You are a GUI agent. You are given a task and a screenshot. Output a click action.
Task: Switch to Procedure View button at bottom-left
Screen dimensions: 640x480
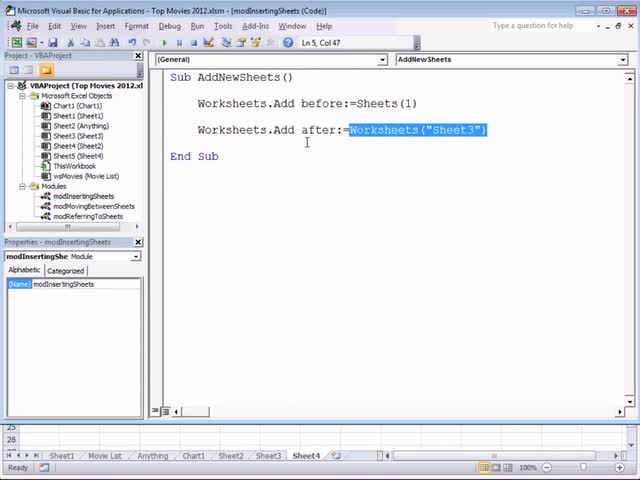[155, 411]
